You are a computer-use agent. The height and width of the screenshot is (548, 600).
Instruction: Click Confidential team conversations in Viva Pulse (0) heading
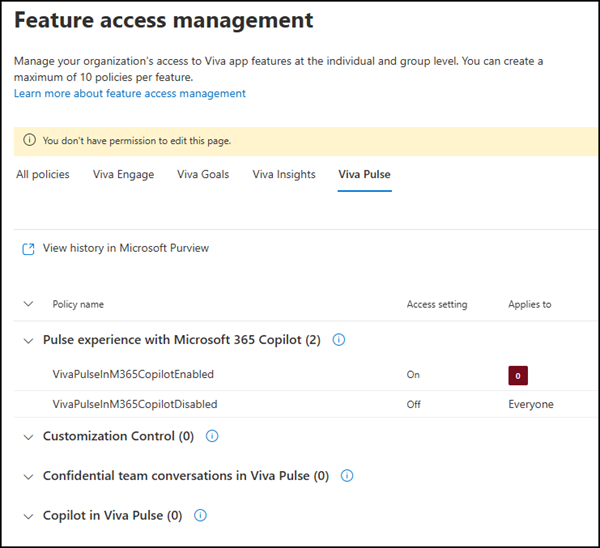coord(186,476)
